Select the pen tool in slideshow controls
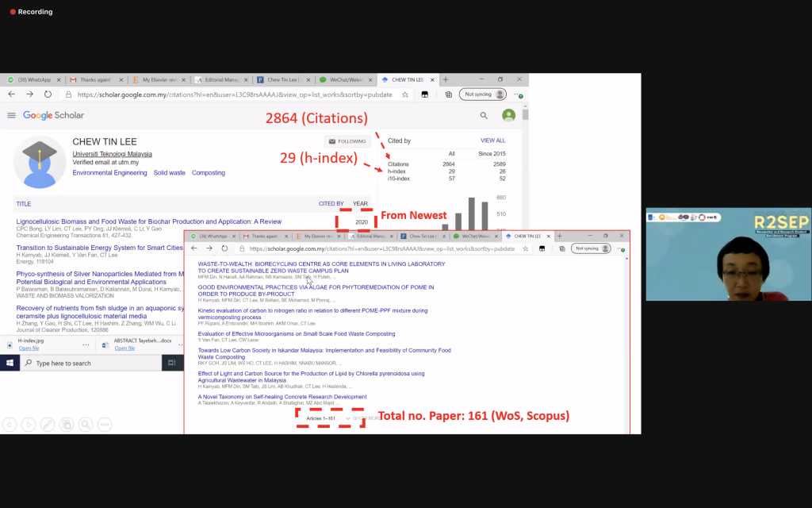Screen dimensions: 812x508 click(48, 424)
